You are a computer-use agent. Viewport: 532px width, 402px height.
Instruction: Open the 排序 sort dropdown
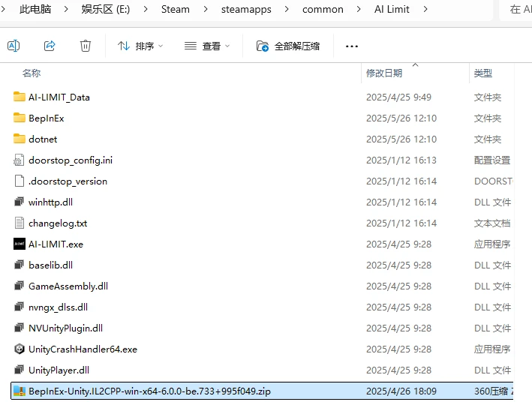point(140,46)
